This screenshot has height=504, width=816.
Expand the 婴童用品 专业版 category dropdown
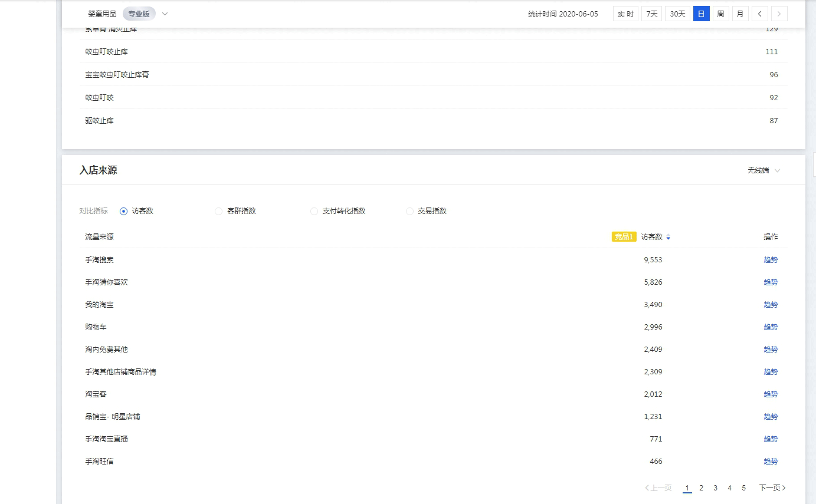165,14
